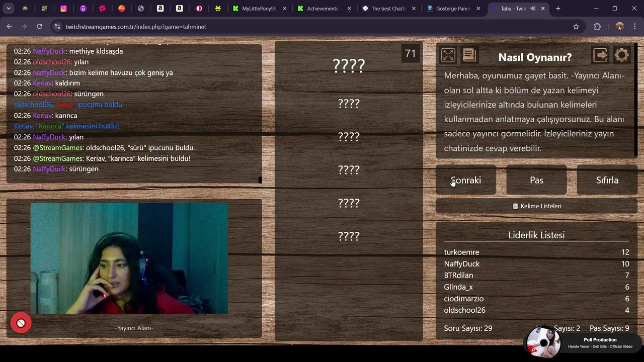Open a new browser tab
The width and height of the screenshot is (644, 362).
[558, 9]
